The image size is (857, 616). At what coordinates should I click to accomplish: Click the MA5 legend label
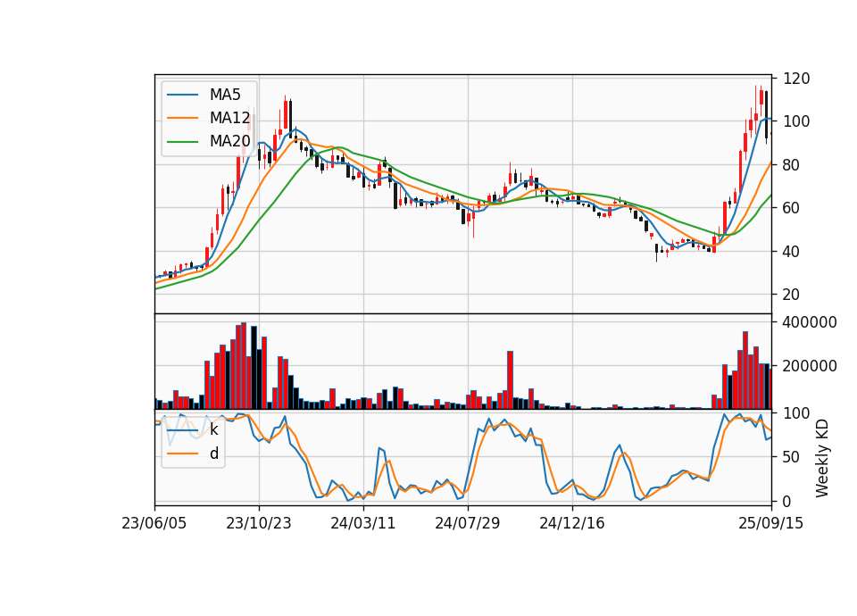tap(225, 95)
